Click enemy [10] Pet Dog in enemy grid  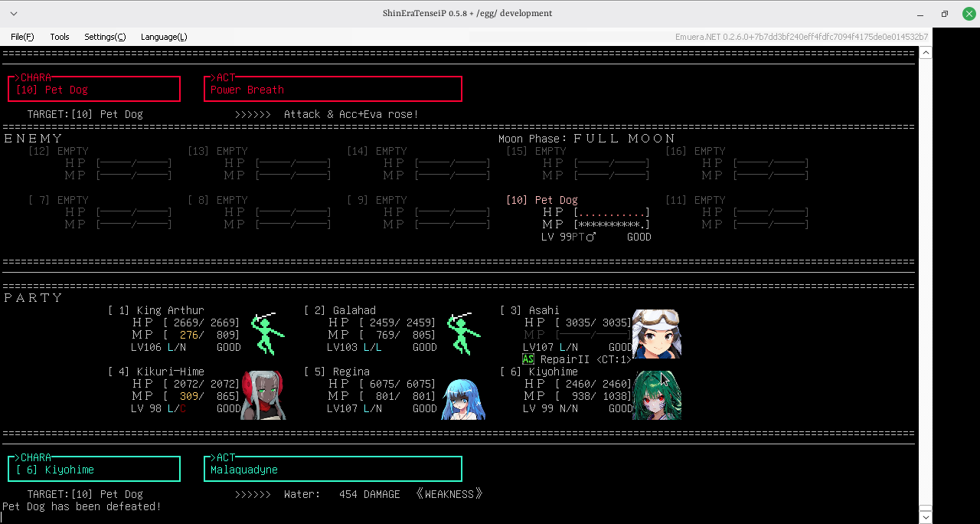click(542, 200)
